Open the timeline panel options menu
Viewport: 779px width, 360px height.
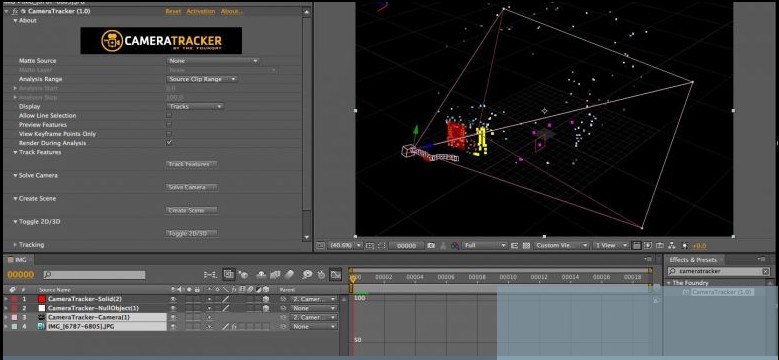point(649,259)
